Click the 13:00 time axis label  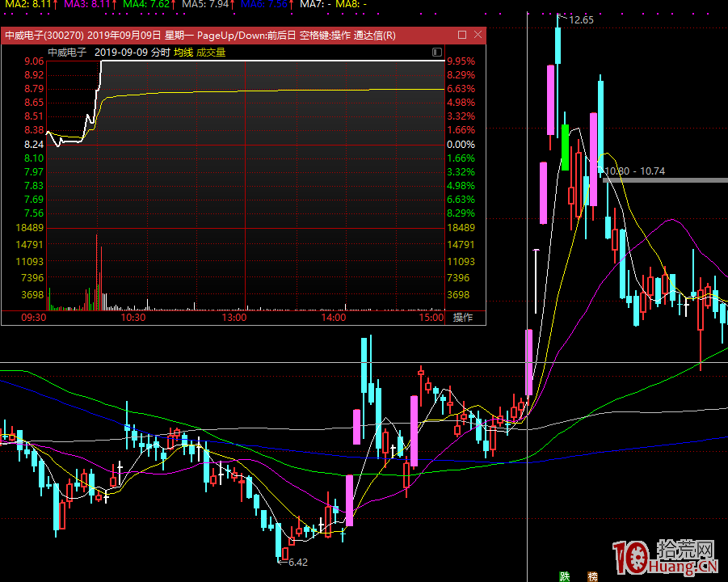click(234, 318)
